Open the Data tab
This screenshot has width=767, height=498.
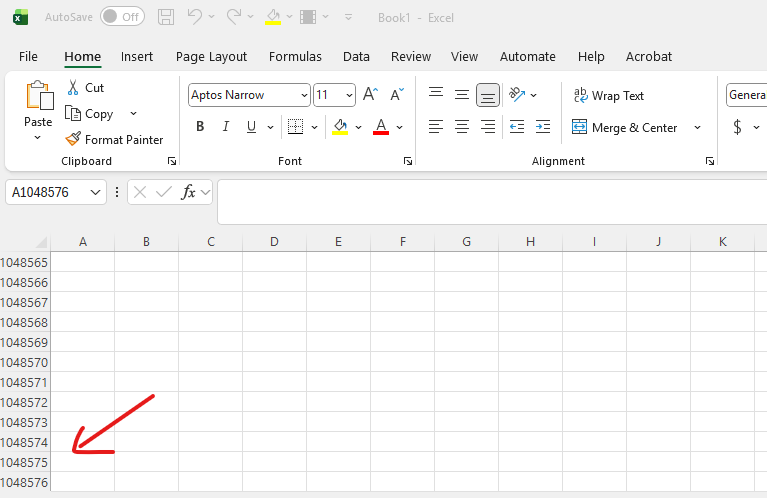356,57
